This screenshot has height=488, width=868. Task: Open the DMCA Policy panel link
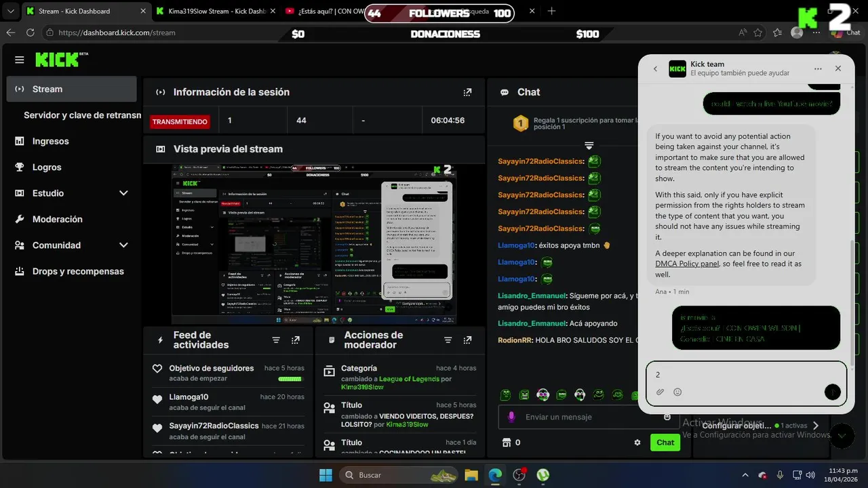coord(687,264)
